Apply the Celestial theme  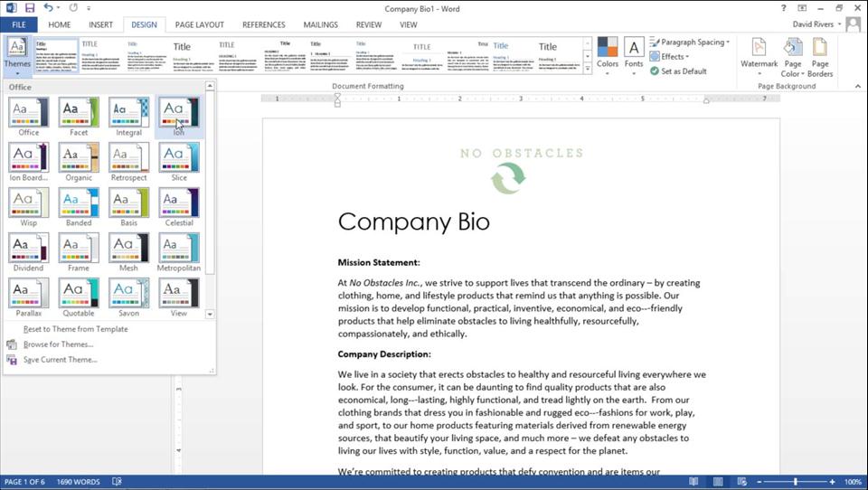(x=179, y=207)
